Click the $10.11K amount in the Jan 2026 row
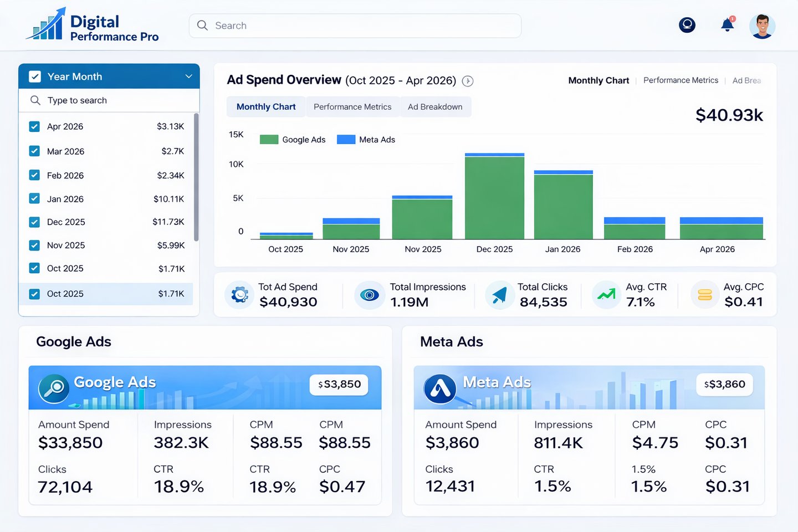 pos(169,198)
